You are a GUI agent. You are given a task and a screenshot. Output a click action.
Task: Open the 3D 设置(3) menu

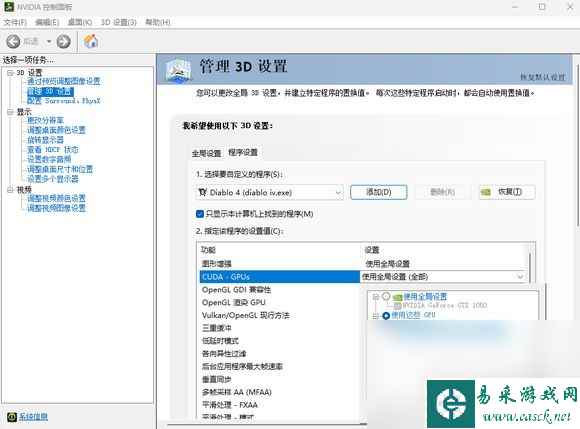[119, 22]
